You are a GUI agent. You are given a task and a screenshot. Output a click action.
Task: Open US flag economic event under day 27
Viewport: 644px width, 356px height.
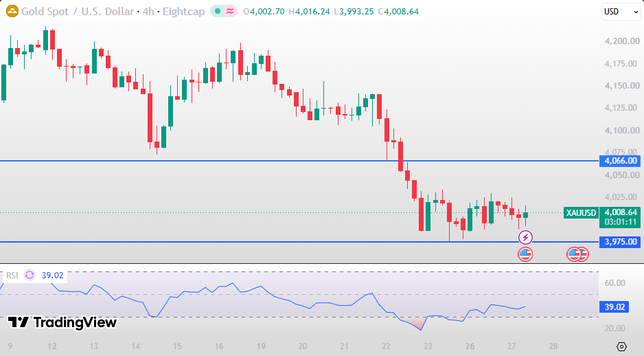click(525, 254)
